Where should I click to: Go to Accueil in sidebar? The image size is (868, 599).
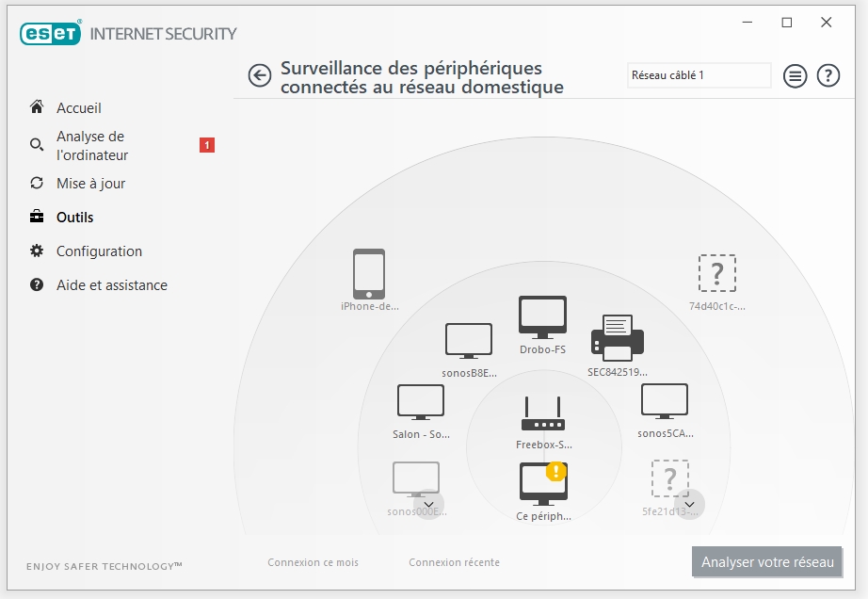click(78, 108)
